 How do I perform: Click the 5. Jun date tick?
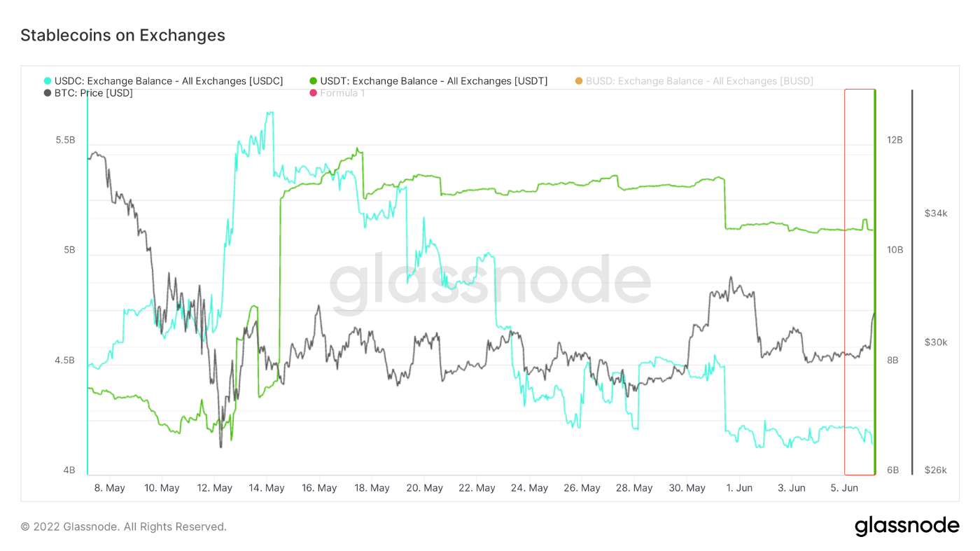coord(844,488)
